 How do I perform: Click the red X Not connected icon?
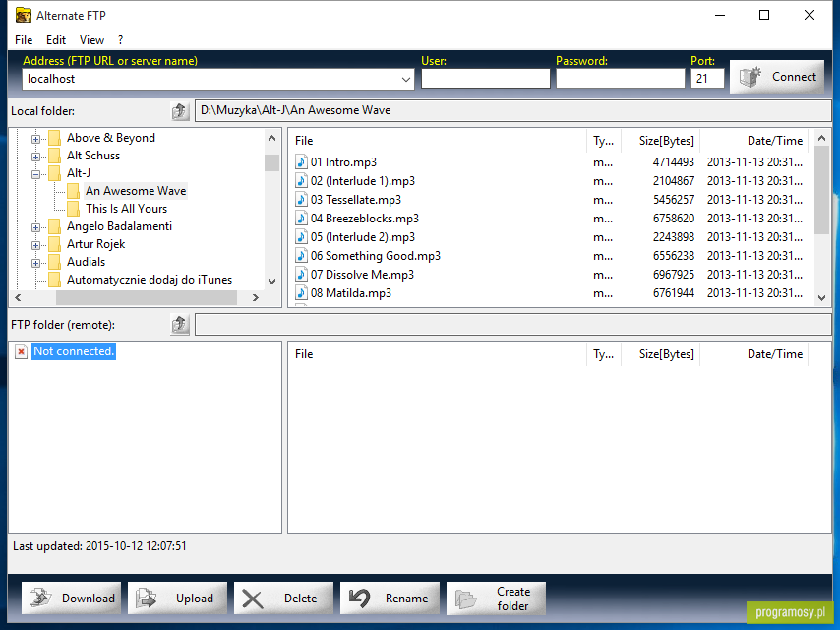coord(21,351)
